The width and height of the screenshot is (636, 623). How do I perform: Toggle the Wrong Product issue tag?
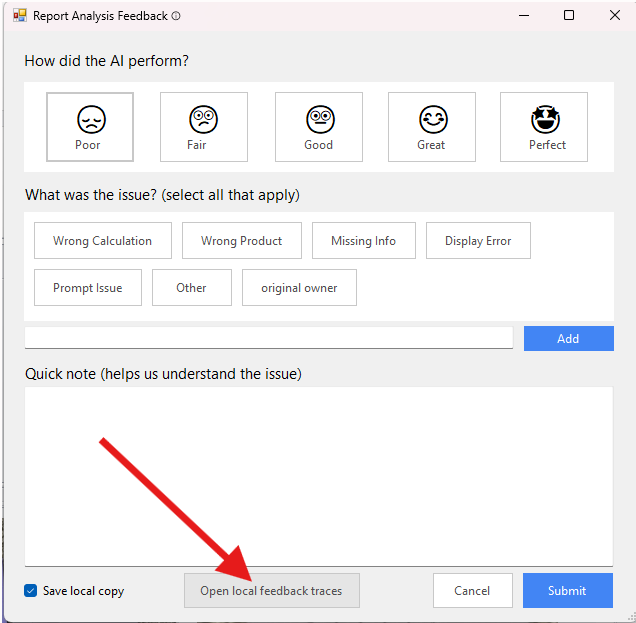(241, 241)
